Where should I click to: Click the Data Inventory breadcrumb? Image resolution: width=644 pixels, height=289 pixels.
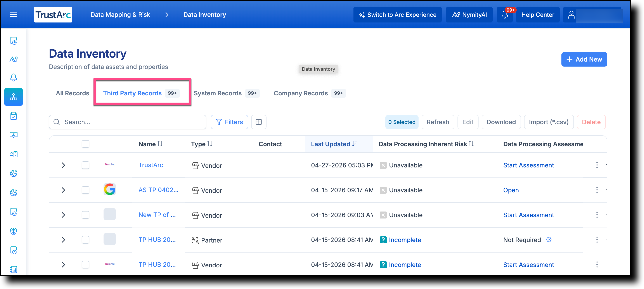click(x=204, y=14)
